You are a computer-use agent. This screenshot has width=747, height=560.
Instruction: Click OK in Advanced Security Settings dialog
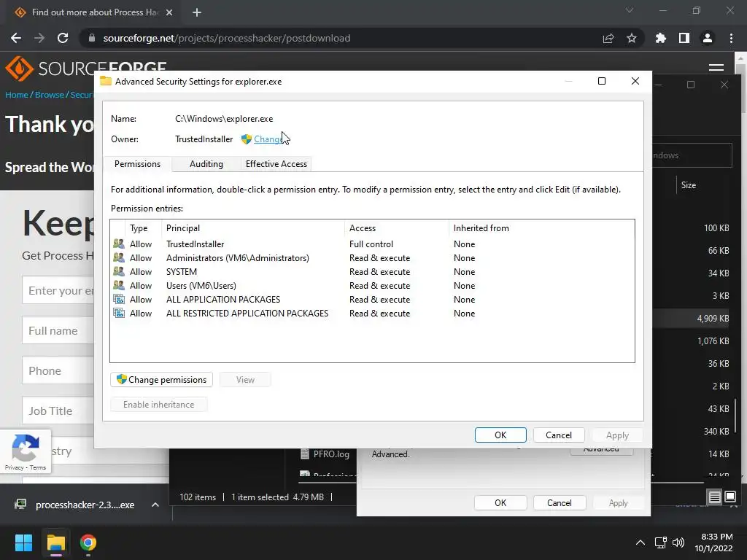500,435
